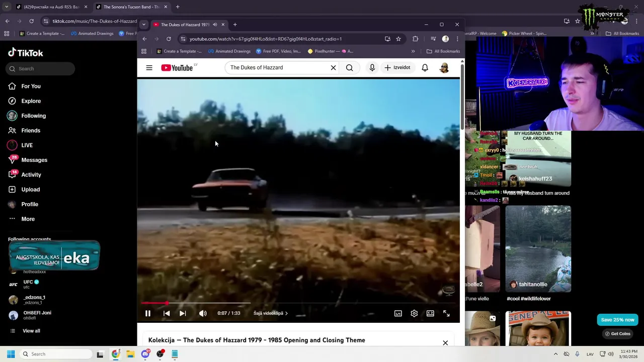
Task: Open Pixelhunter bookmark in YouTube window
Action: pyautogui.click(x=331, y=51)
